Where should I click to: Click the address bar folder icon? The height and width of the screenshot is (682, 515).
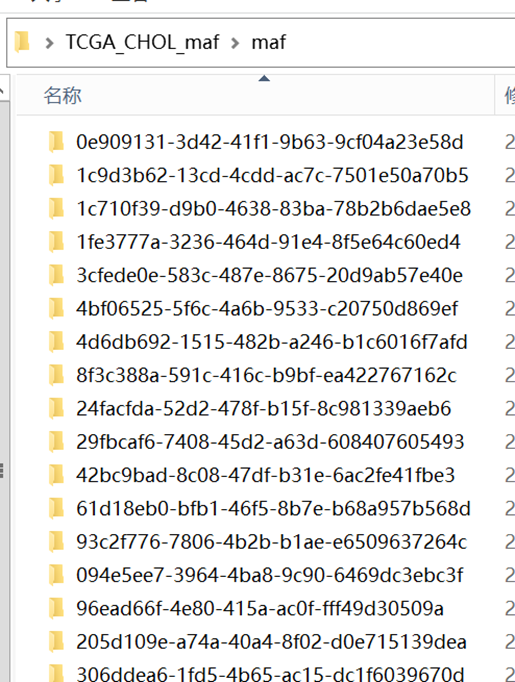click(x=22, y=42)
